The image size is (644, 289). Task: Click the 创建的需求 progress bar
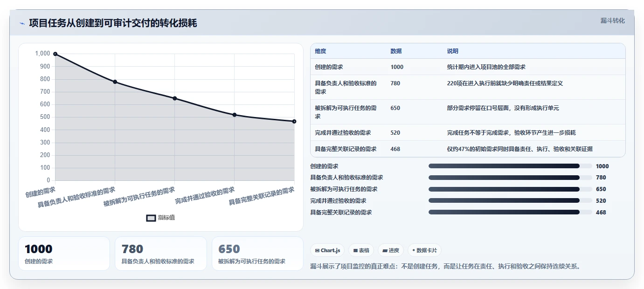click(510, 166)
